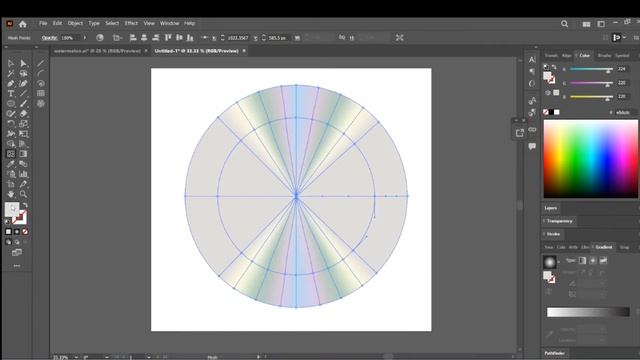
Task: Click the Home button
Action: pos(23,24)
